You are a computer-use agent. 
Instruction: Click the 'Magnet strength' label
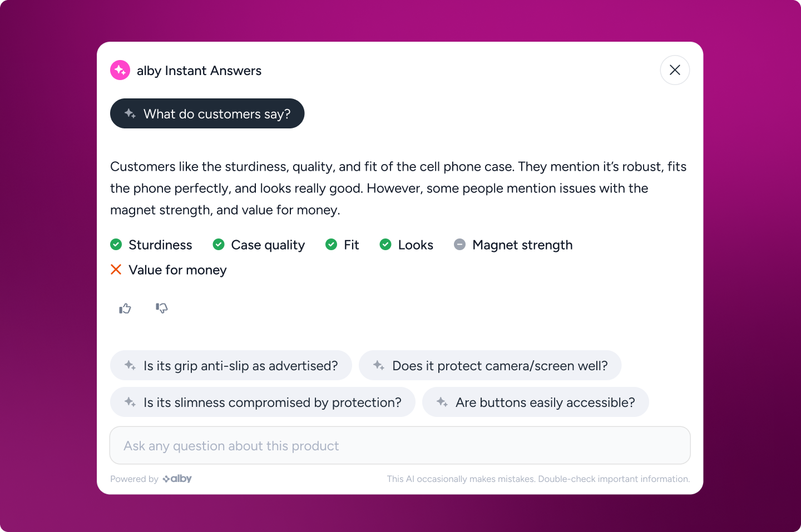coord(522,245)
